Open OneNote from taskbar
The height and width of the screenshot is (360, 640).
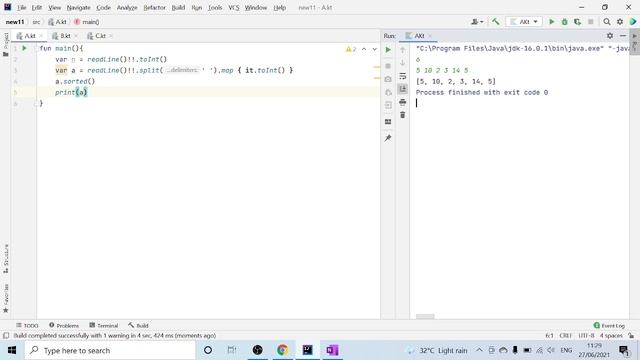[332, 350]
